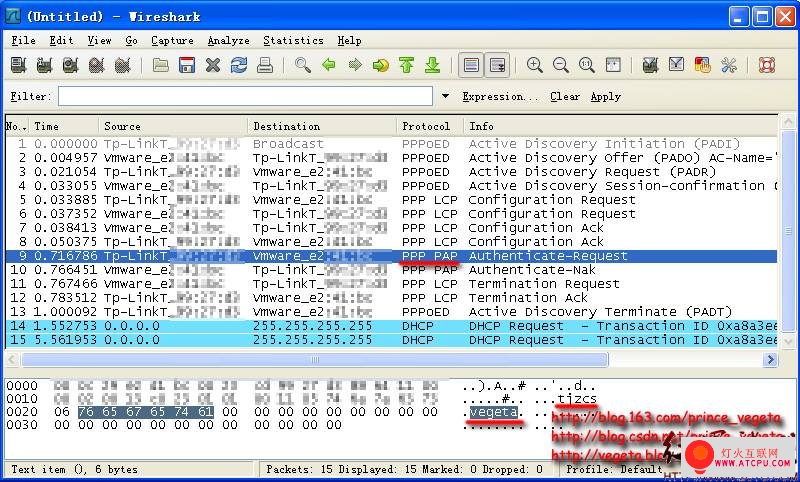This screenshot has width=800, height=482.
Task: Open the Analyze menu
Action: (229, 40)
